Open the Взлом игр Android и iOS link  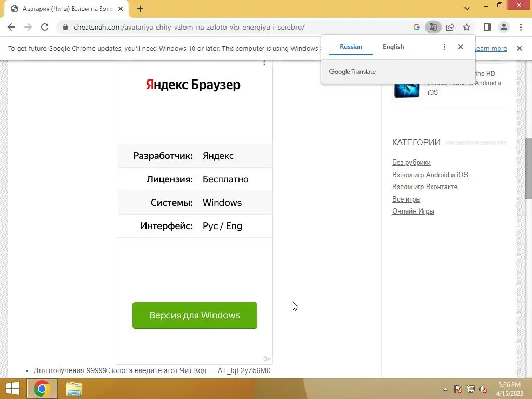click(x=430, y=175)
